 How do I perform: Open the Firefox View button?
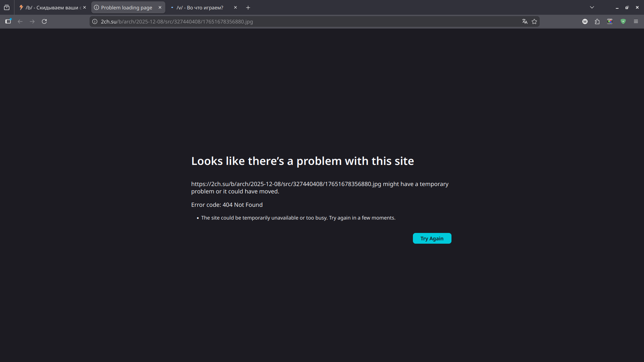tap(7, 7)
